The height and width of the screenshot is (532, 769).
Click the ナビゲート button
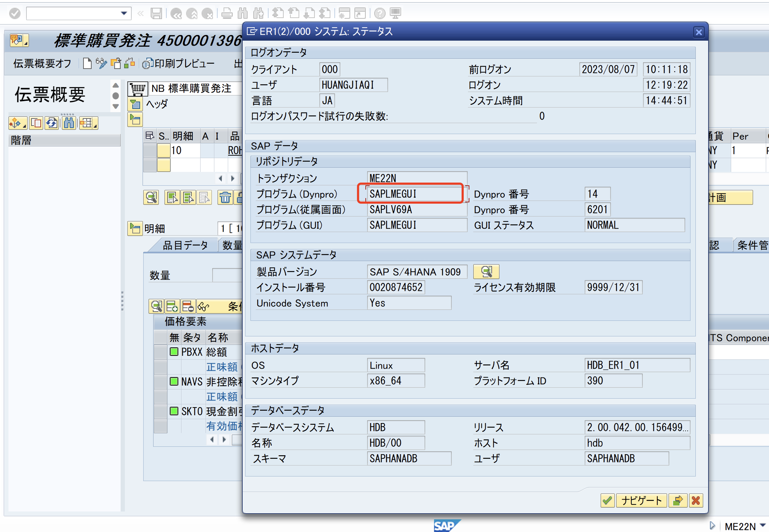pyautogui.click(x=641, y=501)
